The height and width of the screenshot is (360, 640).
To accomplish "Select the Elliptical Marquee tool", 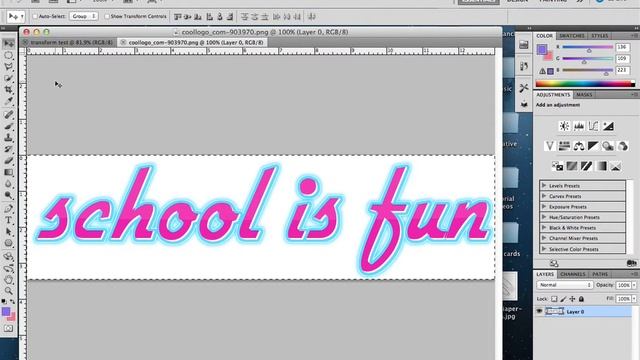I will pyautogui.click(x=9, y=55).
